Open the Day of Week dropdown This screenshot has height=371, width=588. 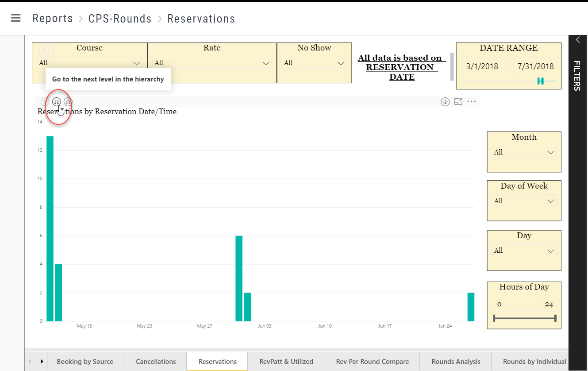[551, 201]
